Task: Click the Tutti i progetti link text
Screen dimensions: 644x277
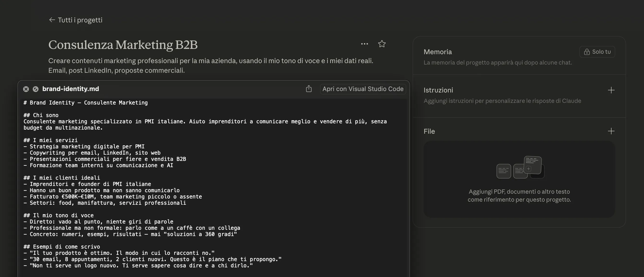Action: pos(80,20)
